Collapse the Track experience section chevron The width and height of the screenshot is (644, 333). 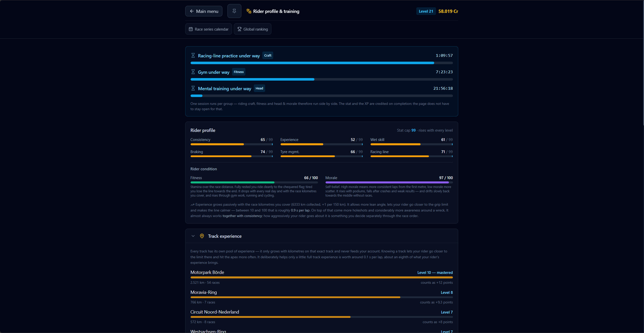[x=193, y=236]
